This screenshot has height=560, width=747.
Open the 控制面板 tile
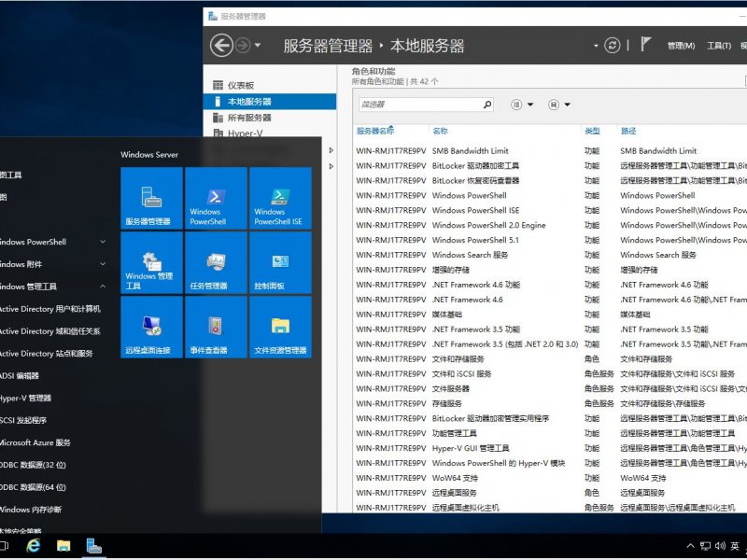pyautogui.click(x=280, y=262)
